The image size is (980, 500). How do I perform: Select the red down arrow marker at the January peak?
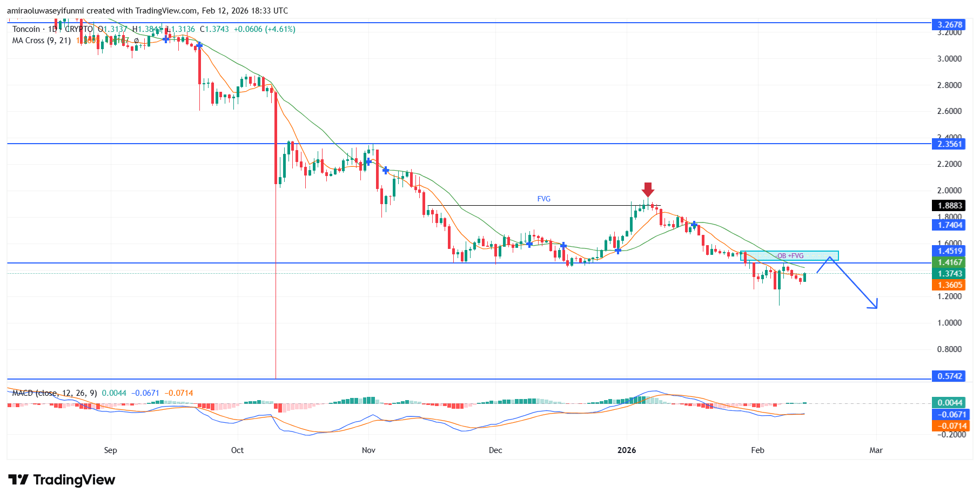[x=648, y=191]
